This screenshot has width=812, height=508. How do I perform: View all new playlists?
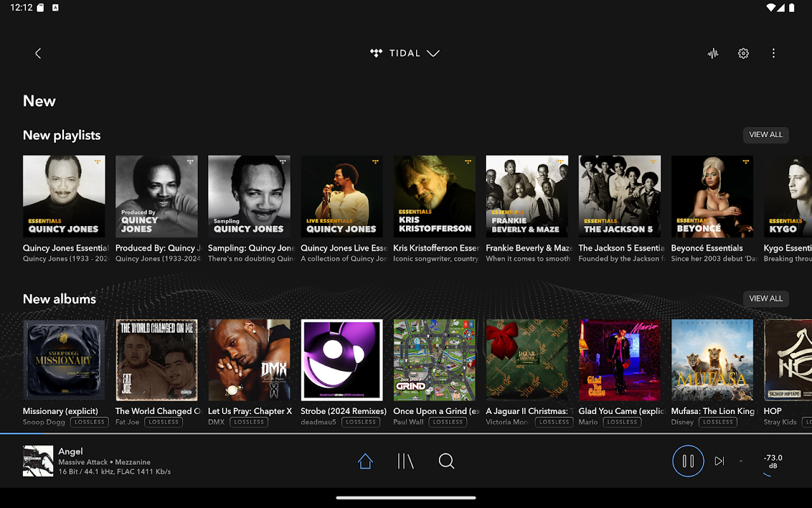[x=766, y=135]
